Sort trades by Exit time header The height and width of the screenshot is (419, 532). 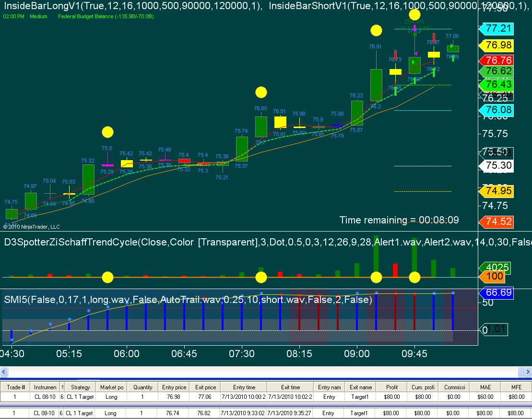290,387
